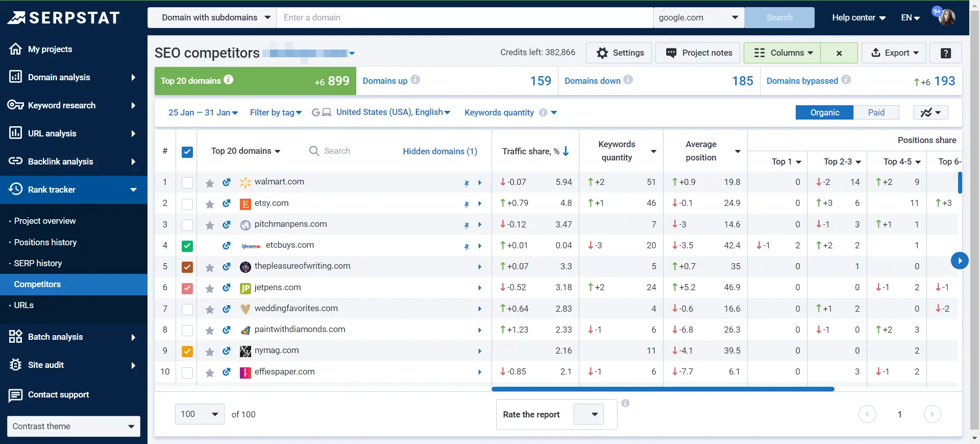980x444 pixels.
Task: Toggle select-all checkbox in table header
Action: (187, 152)
